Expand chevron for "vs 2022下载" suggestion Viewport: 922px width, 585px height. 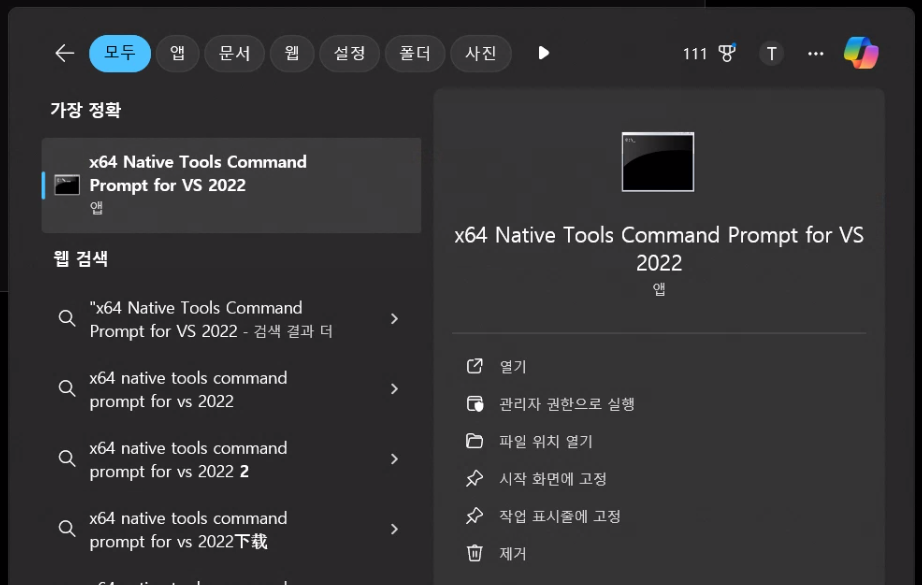coord(395,529)
